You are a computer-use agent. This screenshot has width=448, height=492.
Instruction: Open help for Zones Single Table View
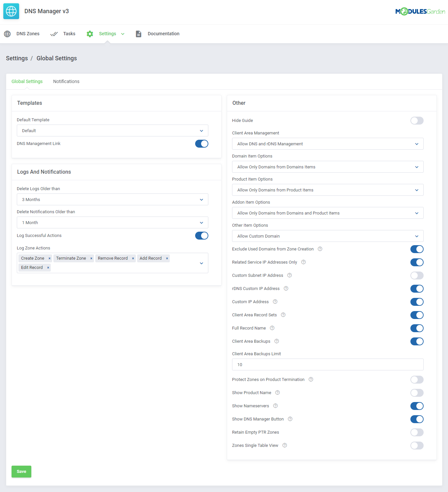click(x=285, y=445)
